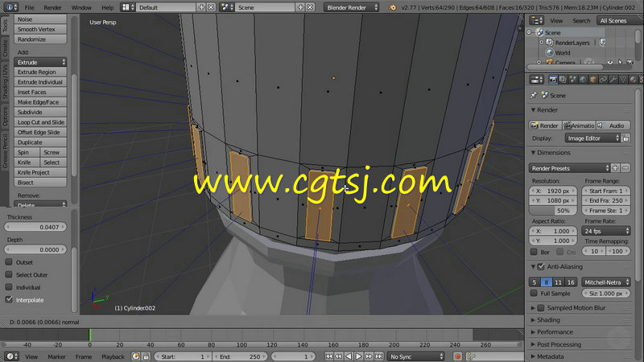Enable the Individual checkbox
This screenshot has width=644, height=362.
coord(9,287)
